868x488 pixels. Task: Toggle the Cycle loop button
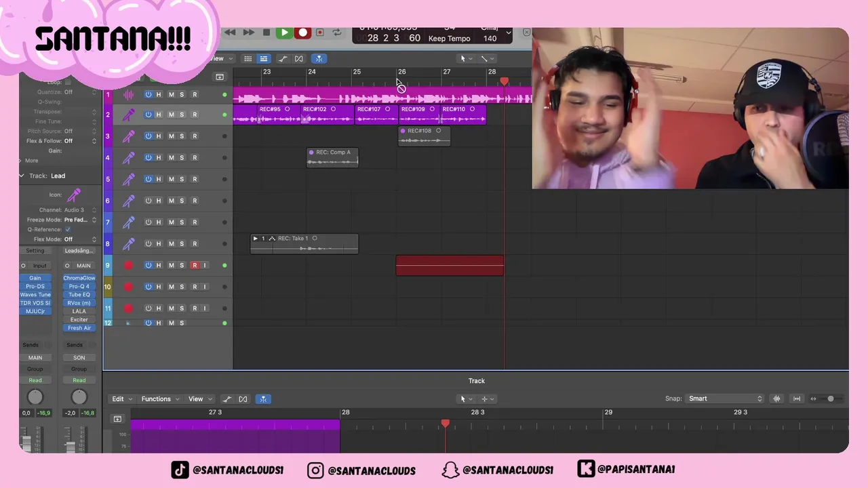pyautogui.click(x=338, y=33)
